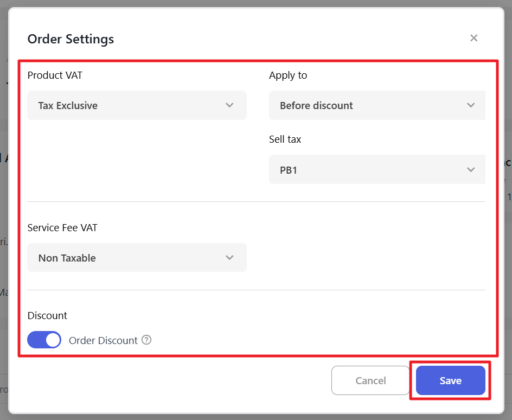Click the Sell tax field label
The width and height of the screenshot is (512, 420).
[285, 139]
